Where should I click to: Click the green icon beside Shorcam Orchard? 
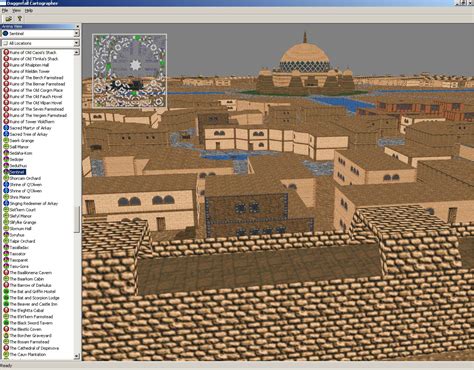pos(6,178)
